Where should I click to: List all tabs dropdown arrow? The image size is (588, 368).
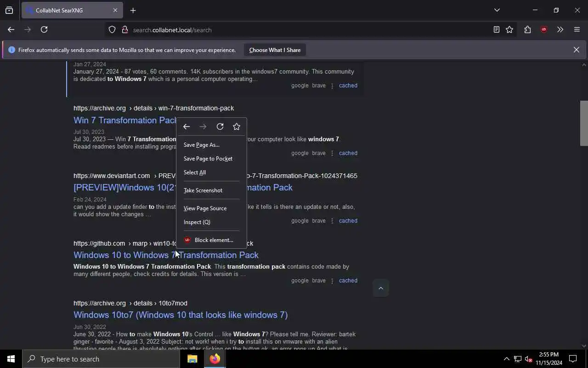497,10
